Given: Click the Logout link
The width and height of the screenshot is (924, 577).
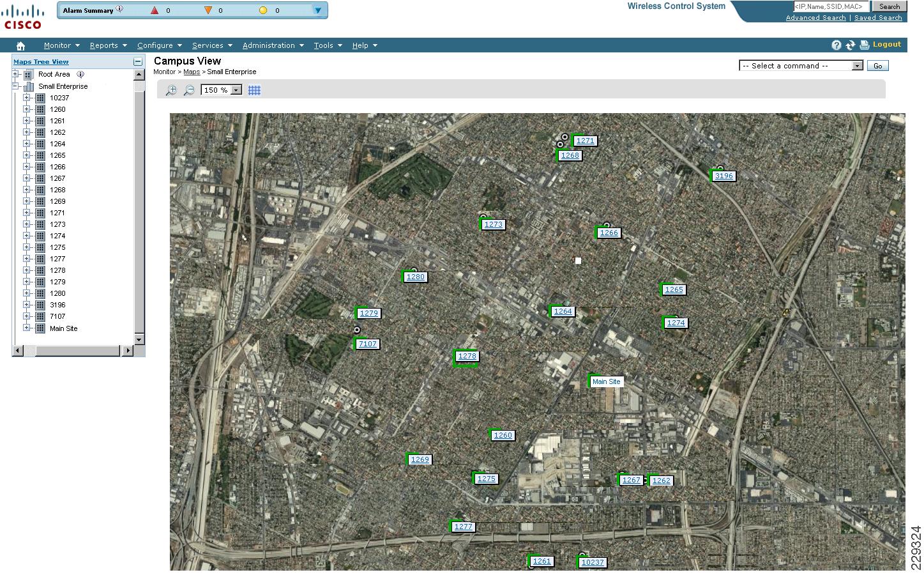Looking at the screenshot, I should click(886, 44).
